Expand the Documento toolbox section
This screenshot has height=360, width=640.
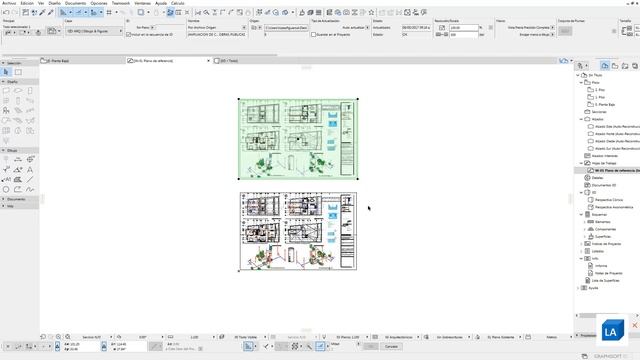click(3, 199)
